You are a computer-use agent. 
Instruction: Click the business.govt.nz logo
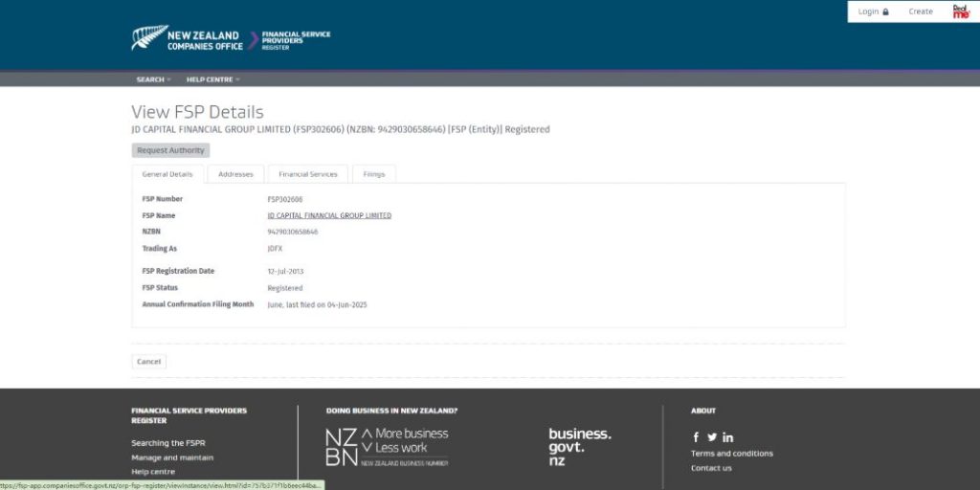pyautogui.click(x=579, y=447)
